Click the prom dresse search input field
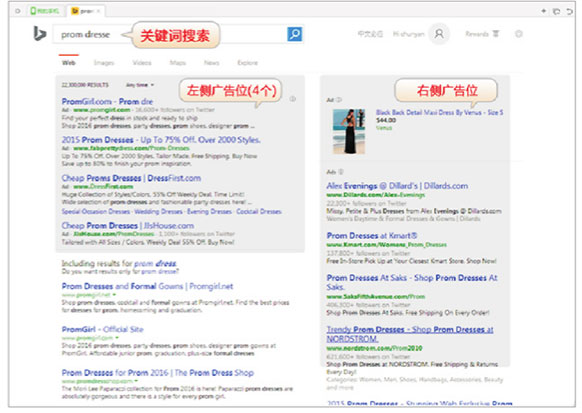The width and height of the screenshot is (582, 413). point(170,35)
